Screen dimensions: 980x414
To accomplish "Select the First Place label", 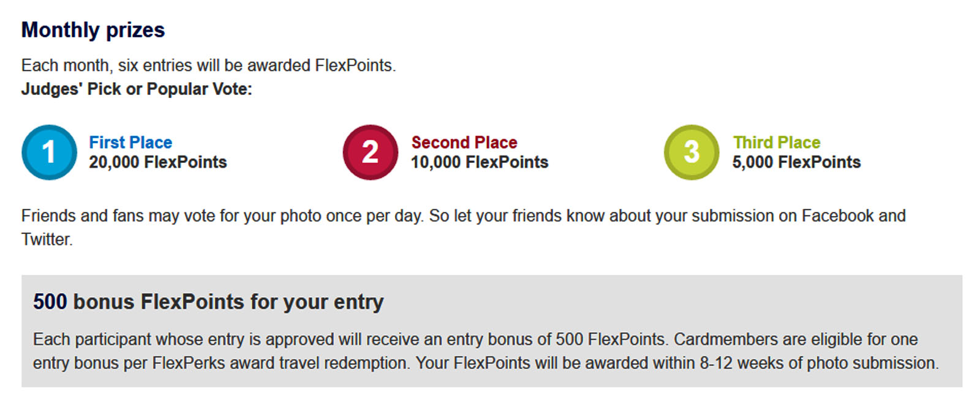I will [x=130, y=143].
